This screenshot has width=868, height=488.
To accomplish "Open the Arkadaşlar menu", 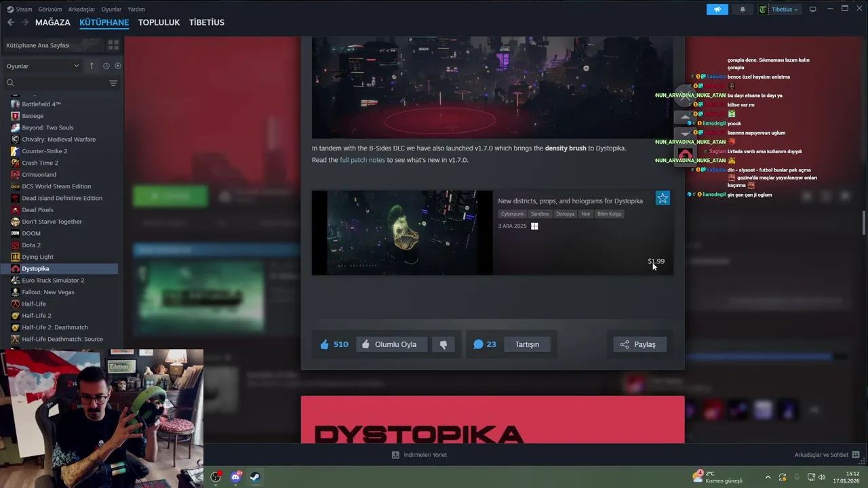I will click(82, 9).
